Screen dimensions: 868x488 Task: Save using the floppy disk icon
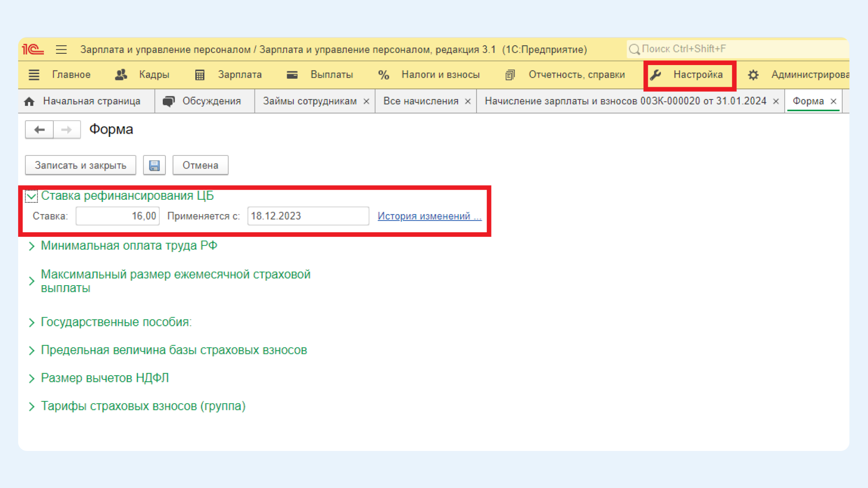click(x=154, y=165)
